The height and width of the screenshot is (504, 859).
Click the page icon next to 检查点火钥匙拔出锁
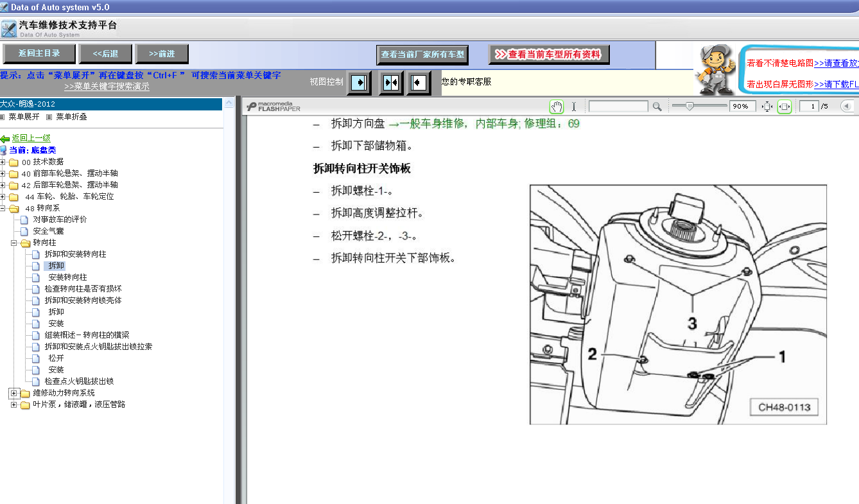(x=36, y=381)
